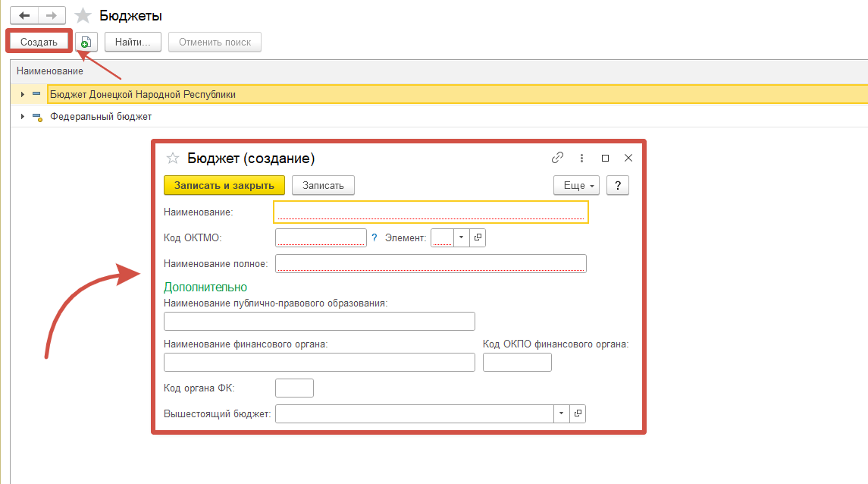This screenshot has height=484, width=868.
Task: Open the Еще dropdown menu
Action: click(577, 186)
